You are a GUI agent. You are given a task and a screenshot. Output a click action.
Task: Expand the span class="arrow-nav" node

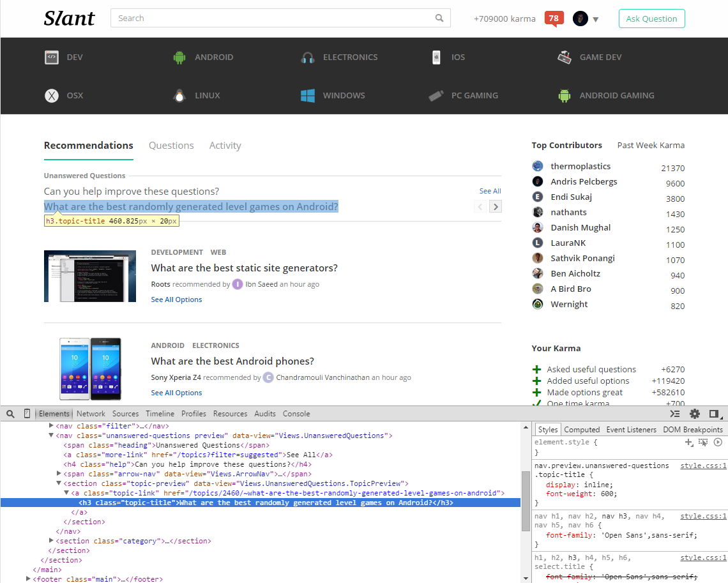tap(59, 473)
